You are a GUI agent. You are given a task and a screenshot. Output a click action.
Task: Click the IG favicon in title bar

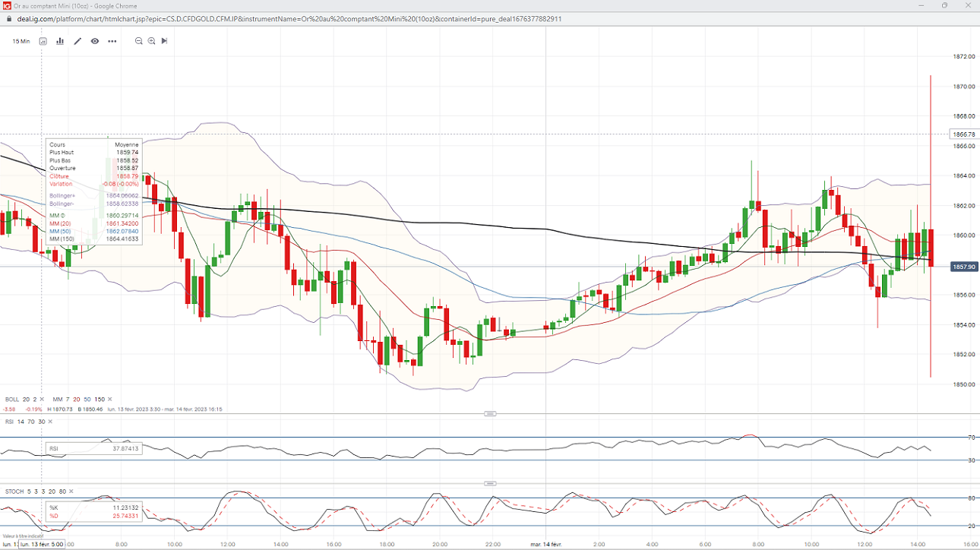click(6, 5)
